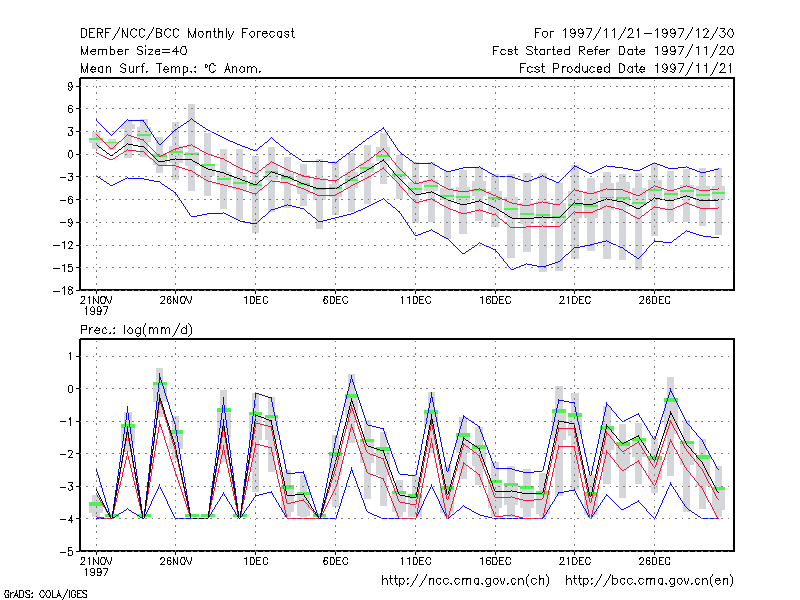The width and height of the screenshot is (800, 600).
Task: Click the -18 value on temperature y-axis
Action: click(x=64, y=290)
